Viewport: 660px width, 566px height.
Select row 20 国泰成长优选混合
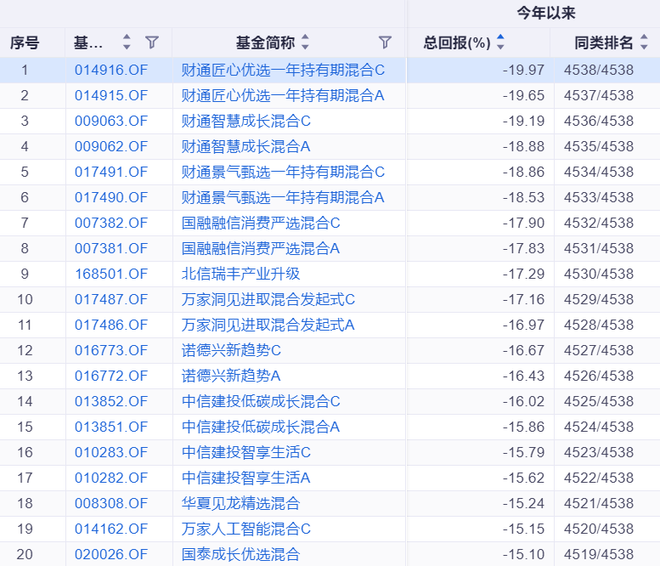click(240, 554)
